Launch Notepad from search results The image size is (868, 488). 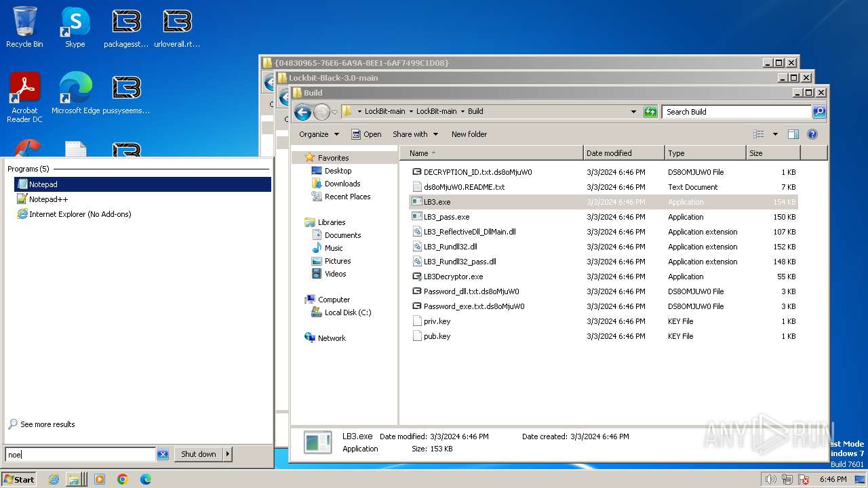[x=142, y=184]
